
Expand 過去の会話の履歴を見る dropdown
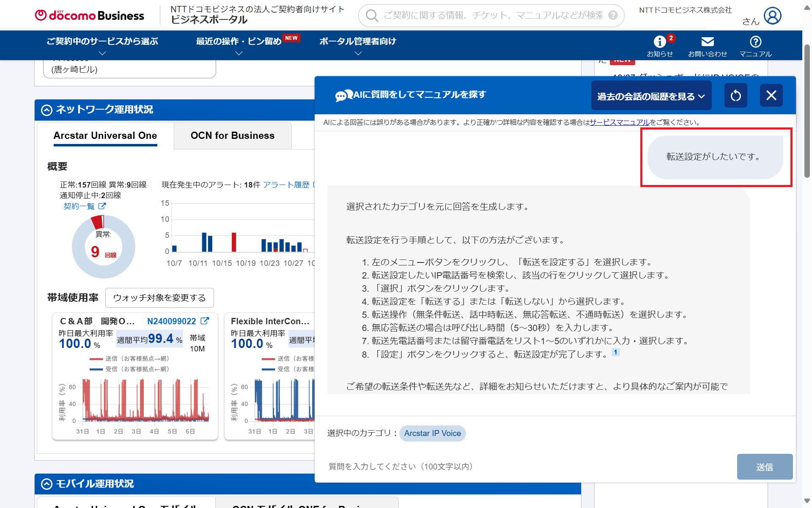pyautogui.click(x=651, y=96)
